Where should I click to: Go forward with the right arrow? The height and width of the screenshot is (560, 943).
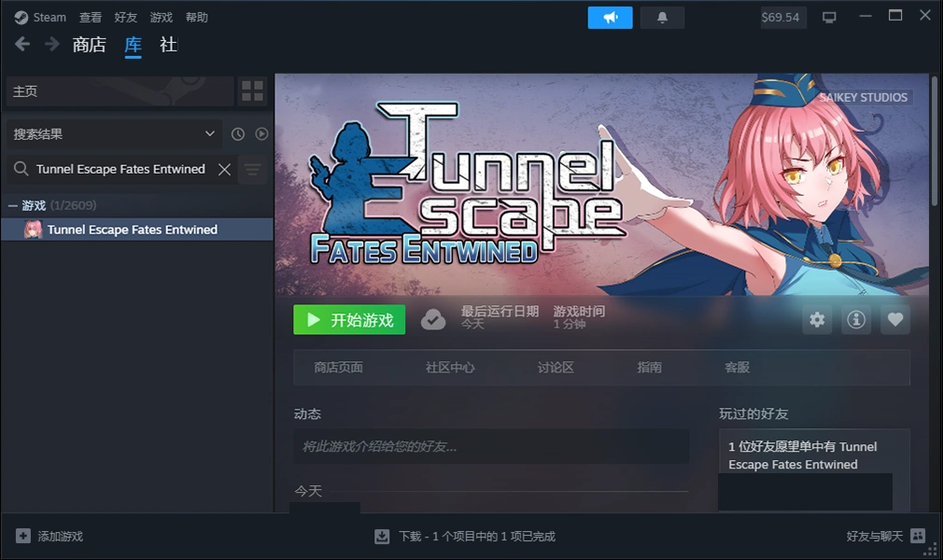pyautogui.click(x=51, y=44)
